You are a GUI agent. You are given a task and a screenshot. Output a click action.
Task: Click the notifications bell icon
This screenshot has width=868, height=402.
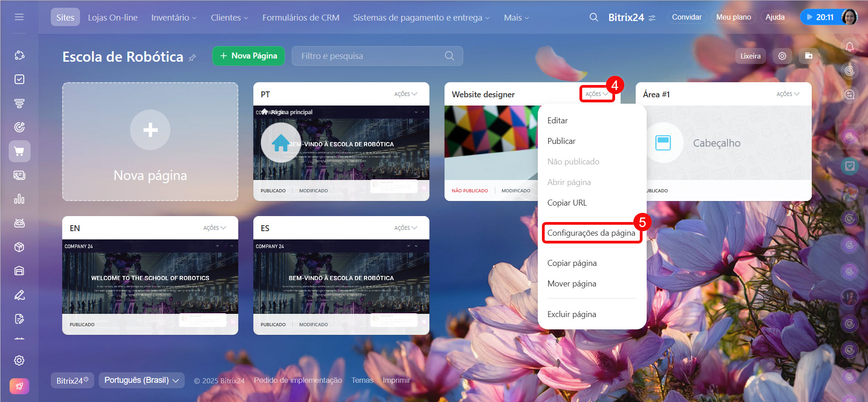click(x=849, y=47)
